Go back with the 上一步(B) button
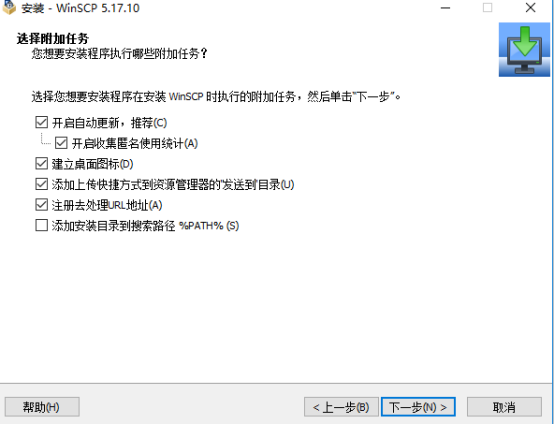Viewport: 554px width, 424px height. pos(341,407)
